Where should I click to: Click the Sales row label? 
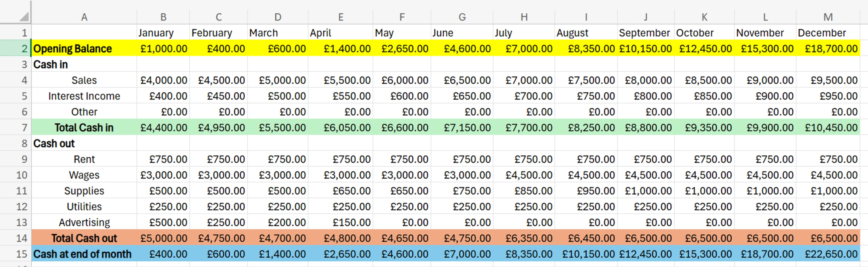[84, 80]
